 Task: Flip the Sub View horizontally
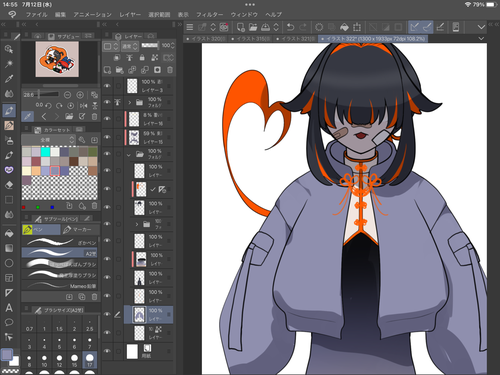pyautogui.click(x=83, y=106)
